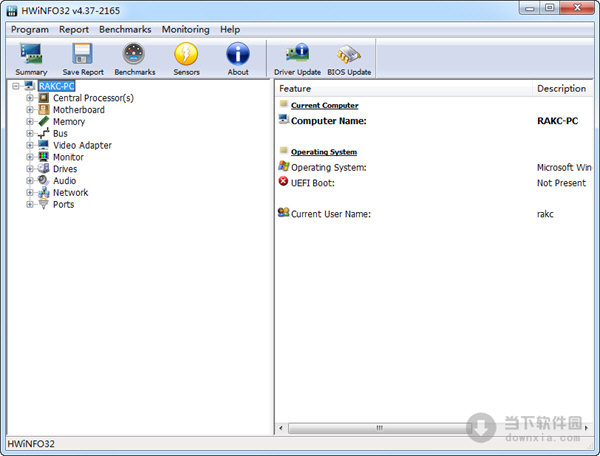
Task: Click the Monitor color-bars icon
Action: tap(44, 157)
